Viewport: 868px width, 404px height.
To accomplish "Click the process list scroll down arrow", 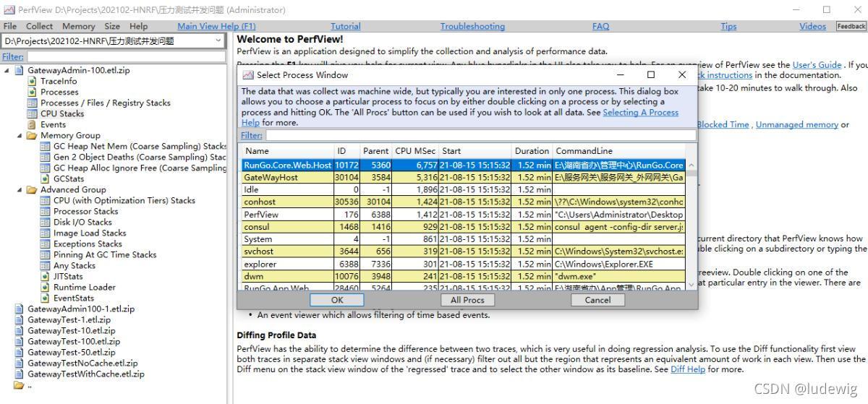I will tap(691, 285).
